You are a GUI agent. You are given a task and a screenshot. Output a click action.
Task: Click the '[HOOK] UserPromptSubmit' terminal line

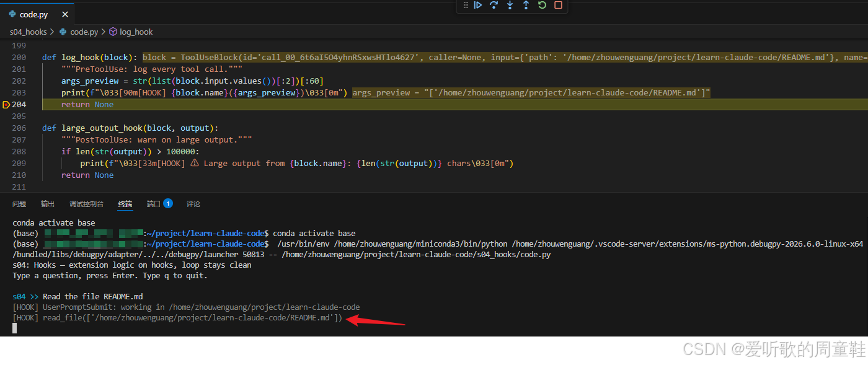point(186,307)
